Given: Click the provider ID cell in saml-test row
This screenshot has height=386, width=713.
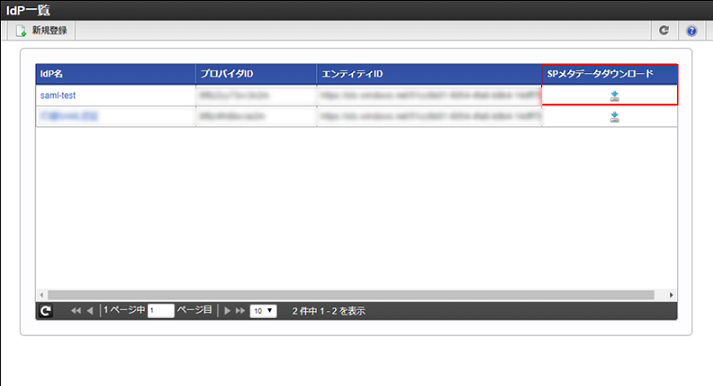Looking at the screenshot, I should 256,95.
